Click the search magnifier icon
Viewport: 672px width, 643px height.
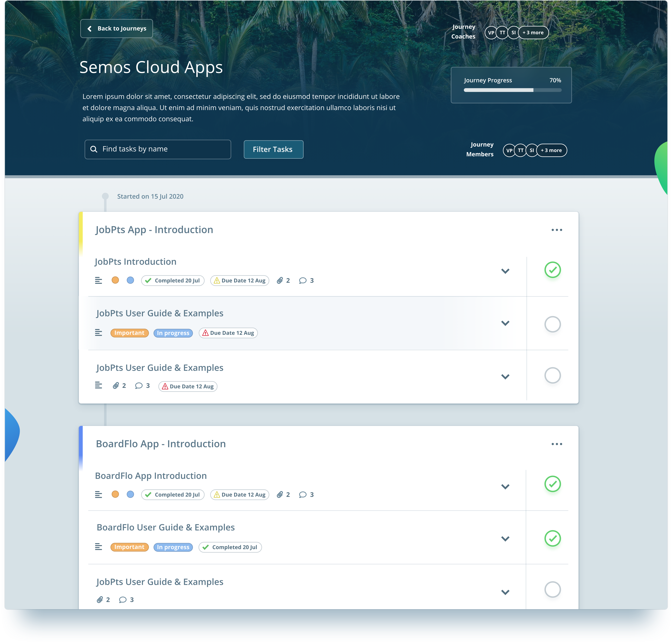click(x=94, y=149)
